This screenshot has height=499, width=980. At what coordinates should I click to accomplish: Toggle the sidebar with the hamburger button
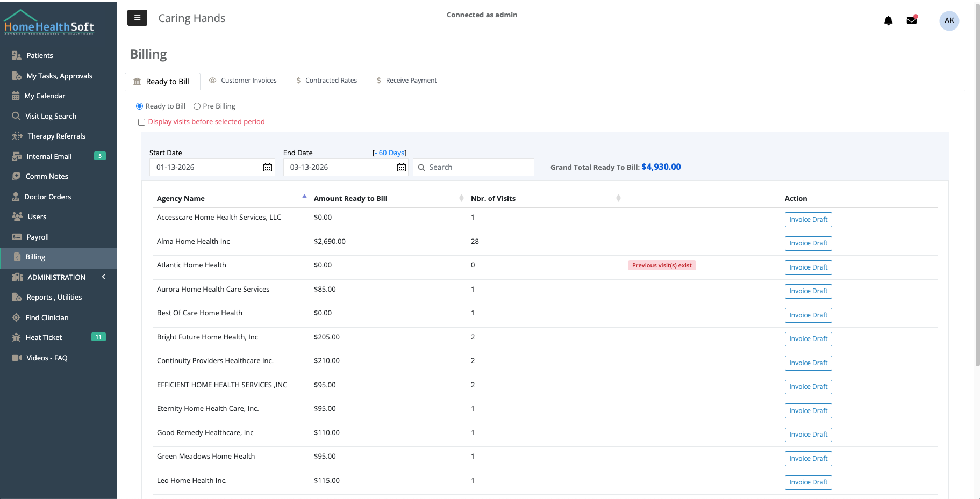137,18
